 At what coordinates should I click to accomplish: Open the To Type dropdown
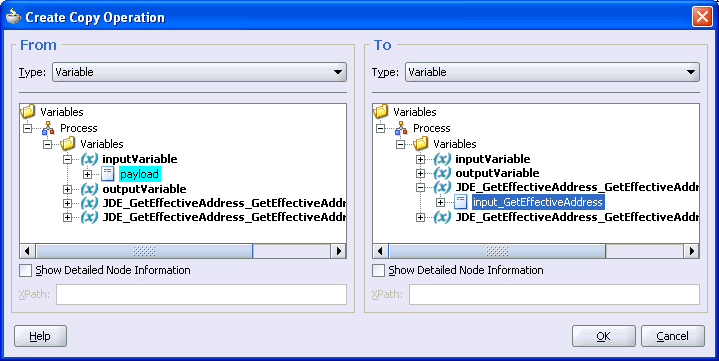click(x=552, y=72)
